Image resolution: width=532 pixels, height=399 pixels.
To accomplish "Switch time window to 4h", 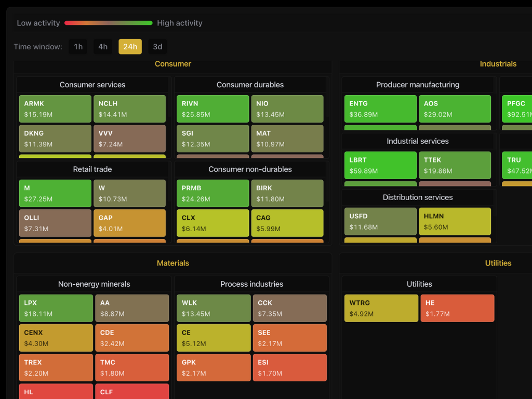I will (x=103, y=47).
